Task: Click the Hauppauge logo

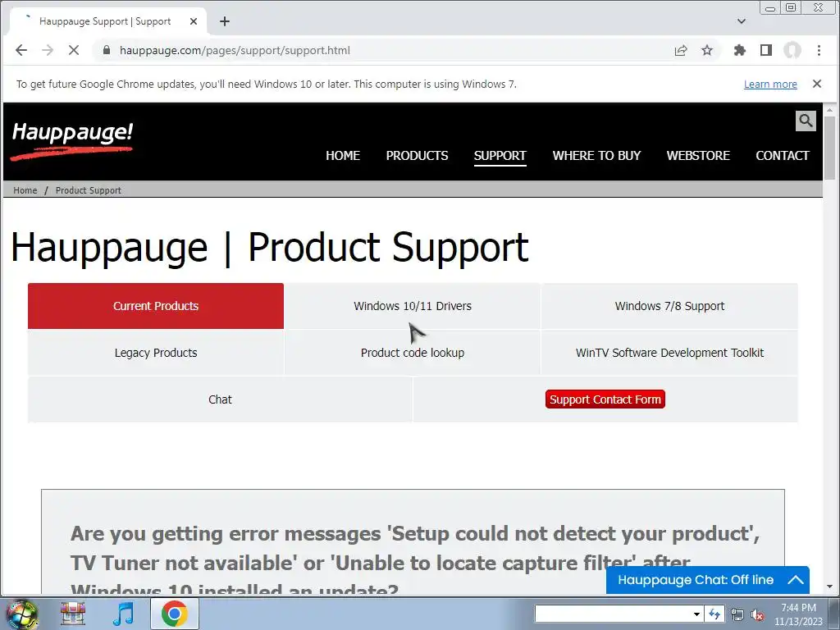Action: pyautogui.click(x=72, y=141)
